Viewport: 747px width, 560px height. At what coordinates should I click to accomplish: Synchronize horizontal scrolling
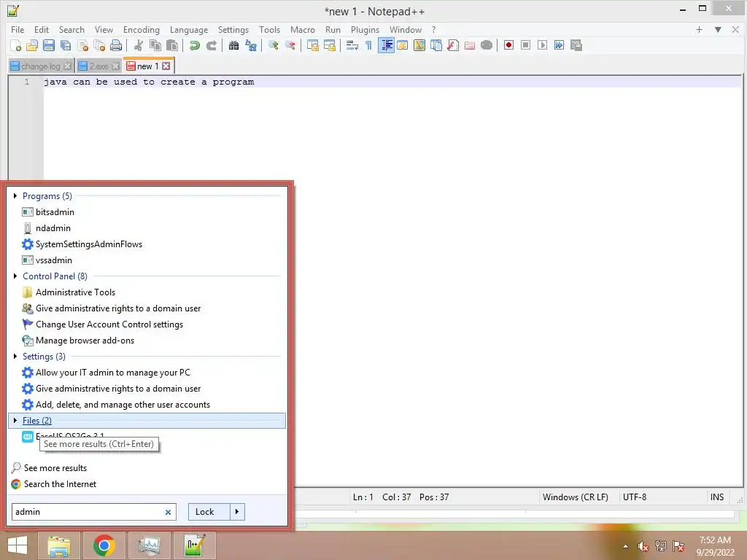click(x=330, y=45)
